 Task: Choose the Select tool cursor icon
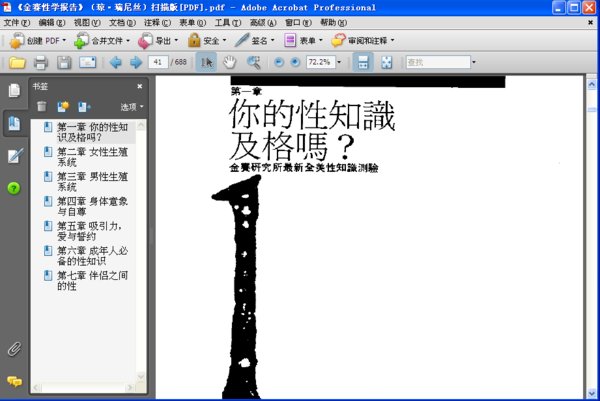point(207,62)
